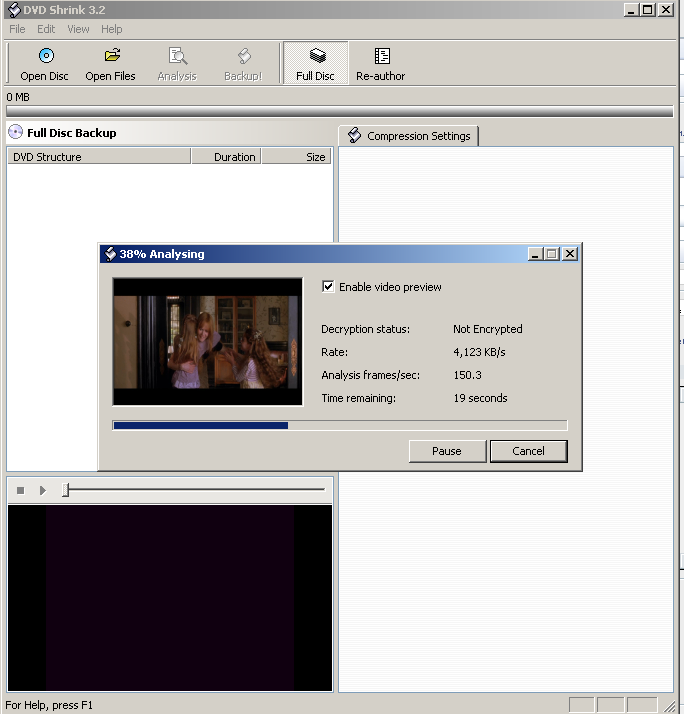Image resolution: width=684 pixels, height=714 pixels.
Task: Click the DVD Shrink title bar icon
Action: tap(14, 10)
